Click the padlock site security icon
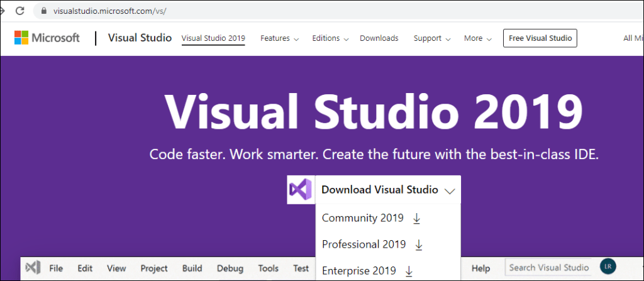 click(x=43, y=11)
